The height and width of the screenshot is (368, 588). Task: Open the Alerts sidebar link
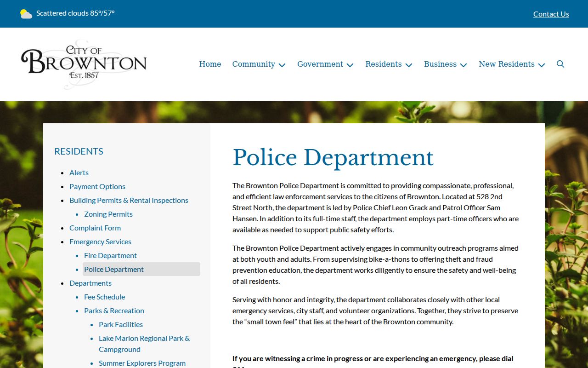pyautogui.click(x=79, y=172)
